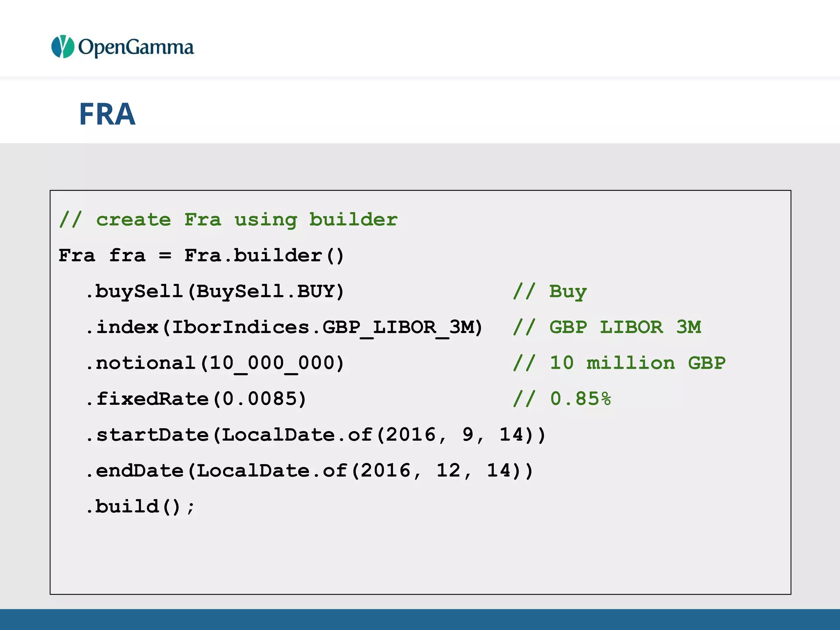Click the '.startDate(LocalDate.of(2016, 9, 14))' line
Image resolution: width=840 pixels, height=630 pixels.
click(316, 435)
